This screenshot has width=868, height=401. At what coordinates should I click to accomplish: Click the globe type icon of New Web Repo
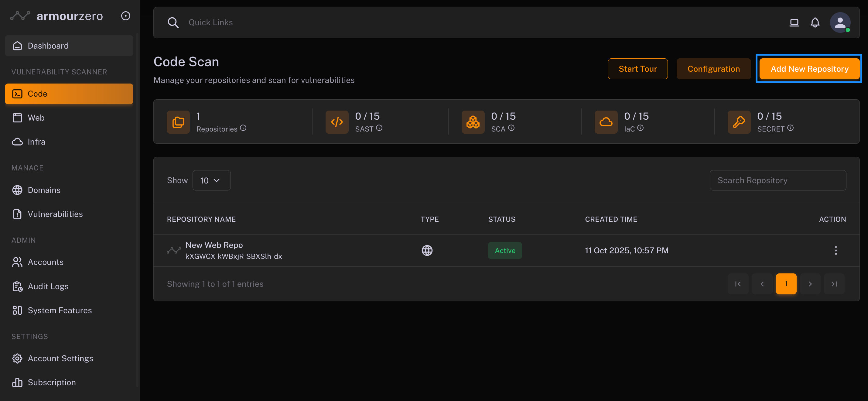[x=427, y=250]
